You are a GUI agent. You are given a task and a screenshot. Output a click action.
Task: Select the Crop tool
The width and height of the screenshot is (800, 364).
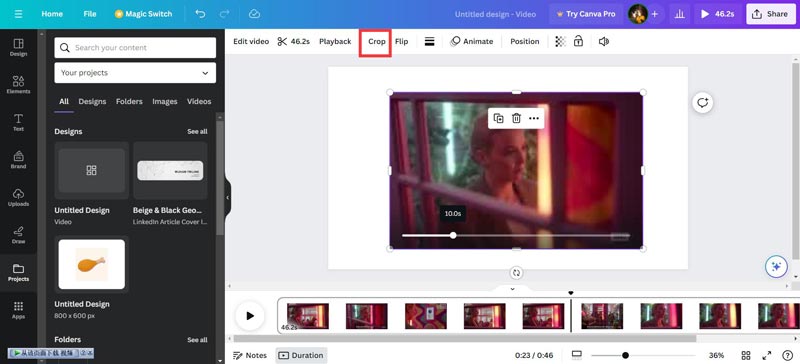tap(377, 41)
